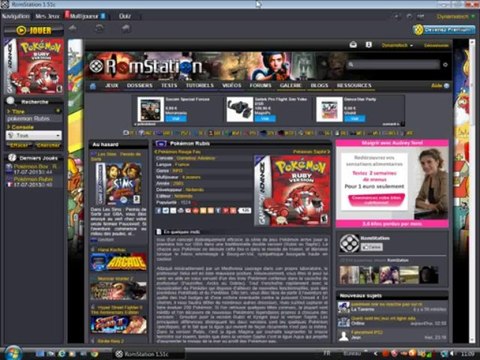
Task: Click the Aide help icon
Action: pos(440,86)
